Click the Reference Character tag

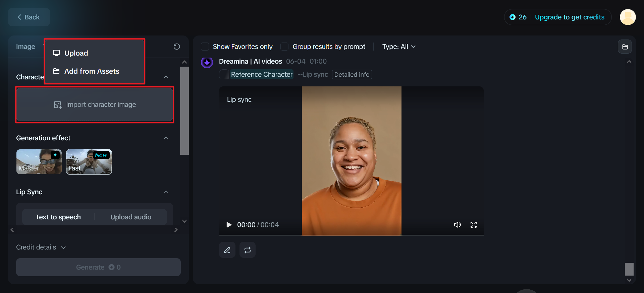pos(262,74)
